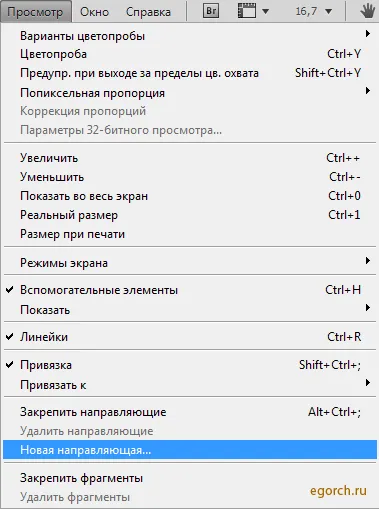379x509 pixels.
Task: Disable the Привязка snapping option
Action: (190, 365)
